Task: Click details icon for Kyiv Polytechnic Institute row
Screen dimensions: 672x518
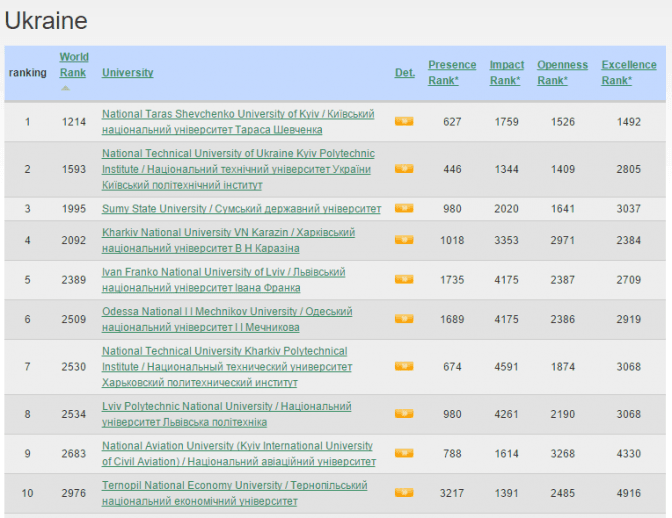Action: tap(403, 169)
